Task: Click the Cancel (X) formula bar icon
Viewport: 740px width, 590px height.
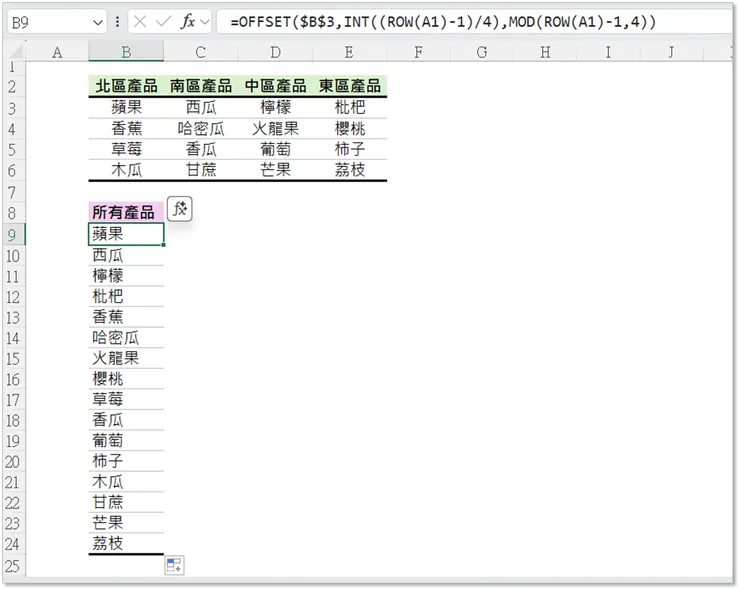Action: [140, 22]
